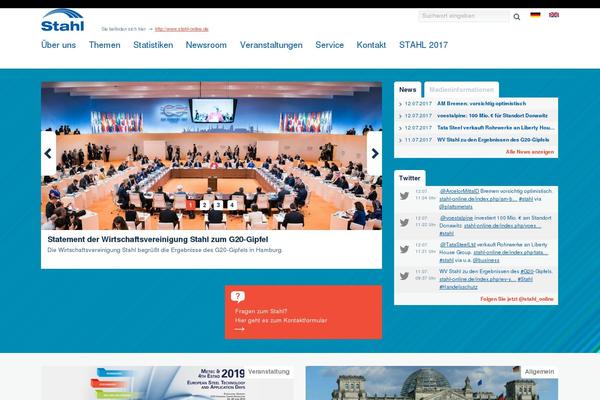This screenshot has height=400, width=600.
Task: Open the Reichstag Allgemein teaser image
Action: point(432,383)
